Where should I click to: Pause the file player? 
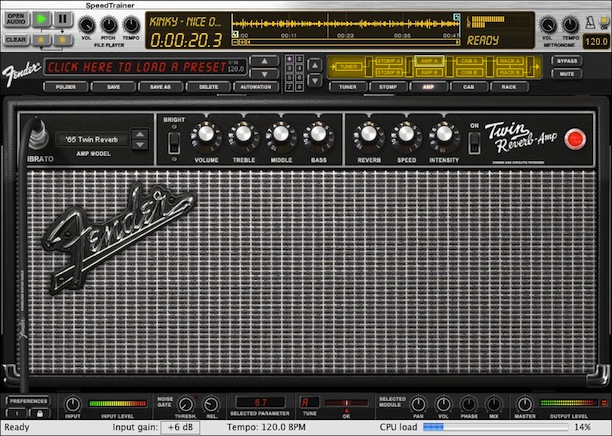(x=62, y=18)
